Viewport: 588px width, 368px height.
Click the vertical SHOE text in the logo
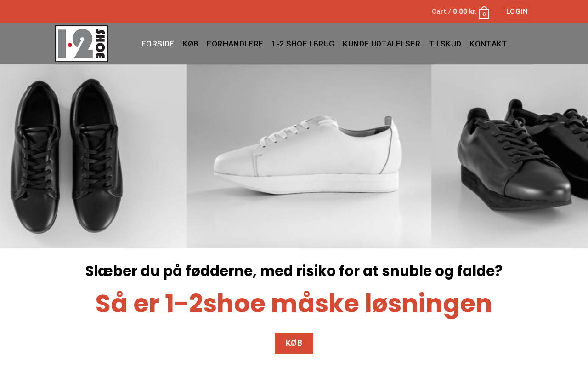[x=101, y=43]
